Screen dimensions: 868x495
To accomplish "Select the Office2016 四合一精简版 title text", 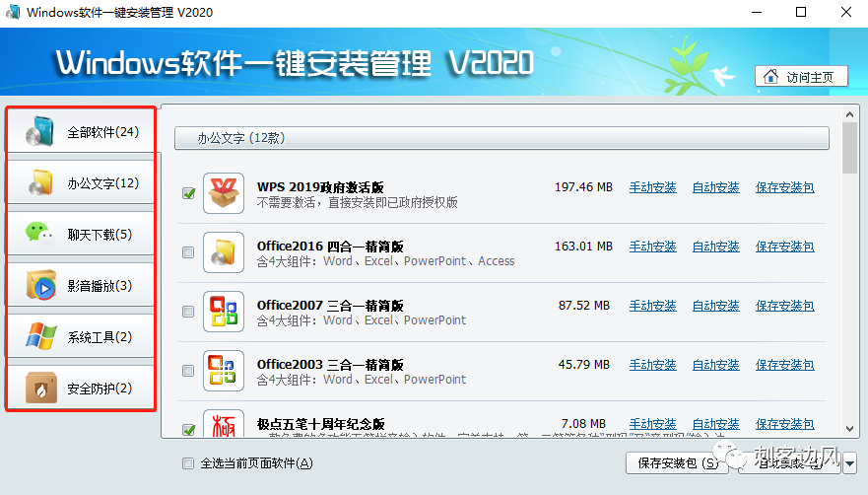I will 330,247.
